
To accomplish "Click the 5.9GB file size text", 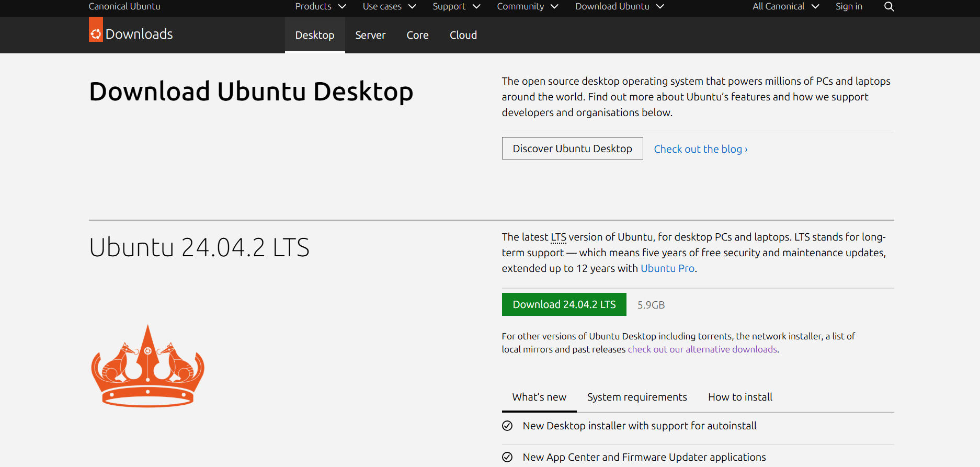I will (x=651, y=305).
